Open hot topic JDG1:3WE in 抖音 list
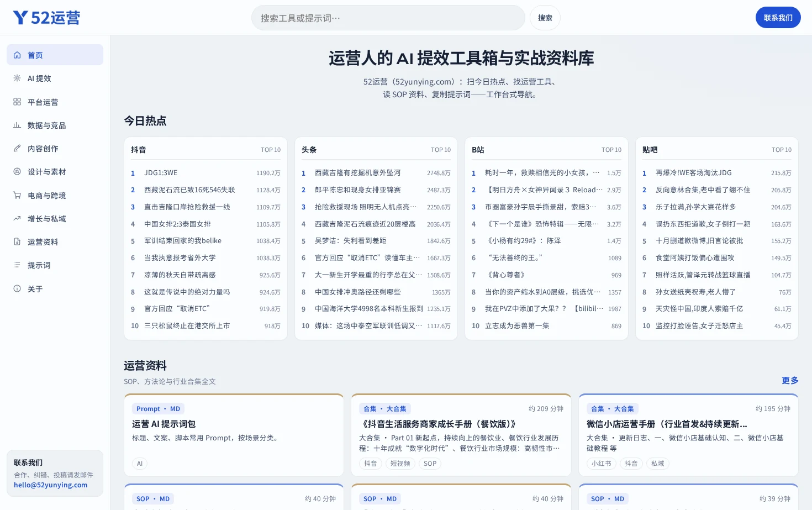Viewport: 812px width, 510px height. 205,173
